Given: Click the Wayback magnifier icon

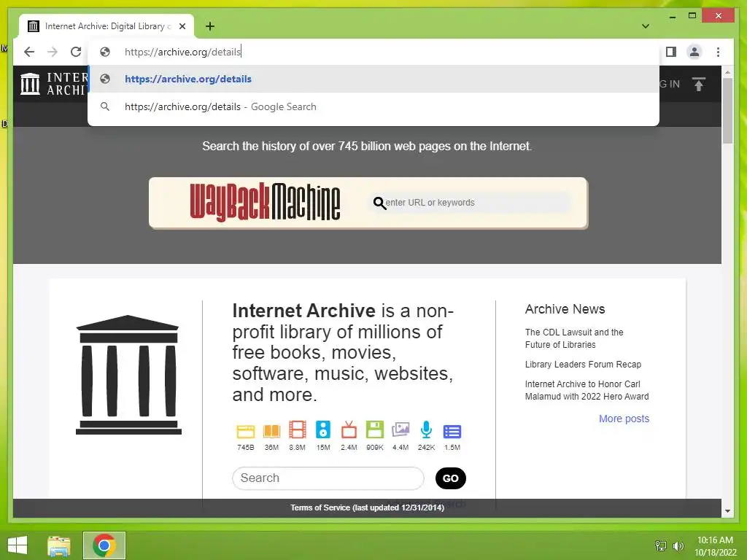Looking at the screenshot, I should pyautogui.click(x=379, y=203).
